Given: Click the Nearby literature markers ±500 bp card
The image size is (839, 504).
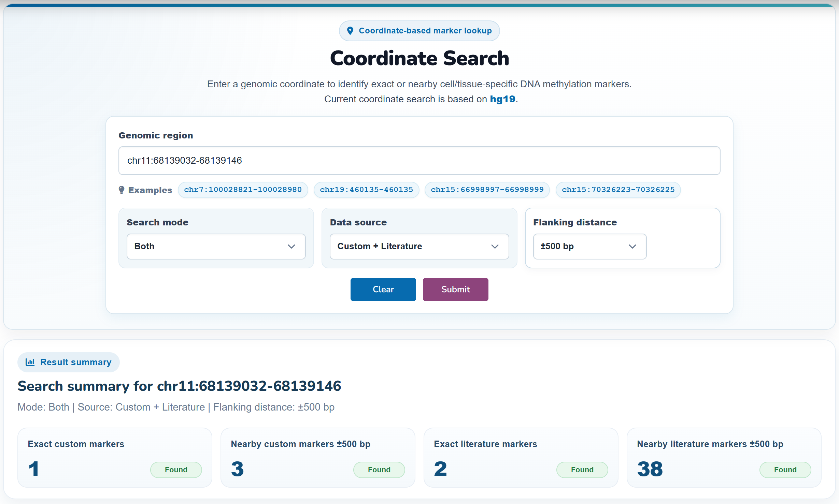Looking at the screenshot, I should [x=724, y=458].
